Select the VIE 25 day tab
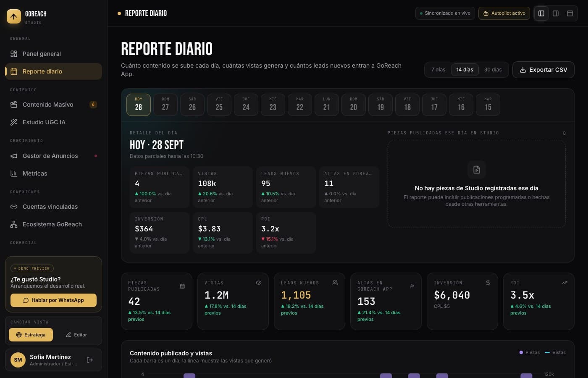 click(219, 105)
